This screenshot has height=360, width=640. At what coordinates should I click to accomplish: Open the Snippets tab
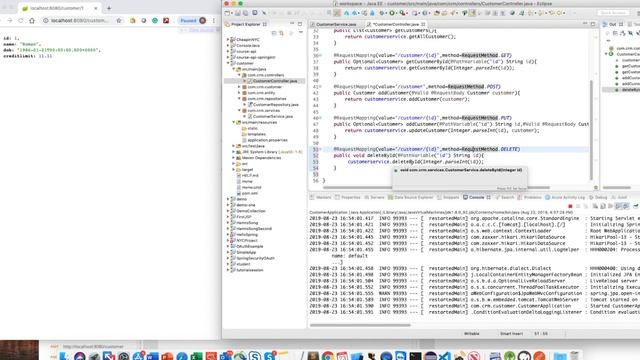448,197
